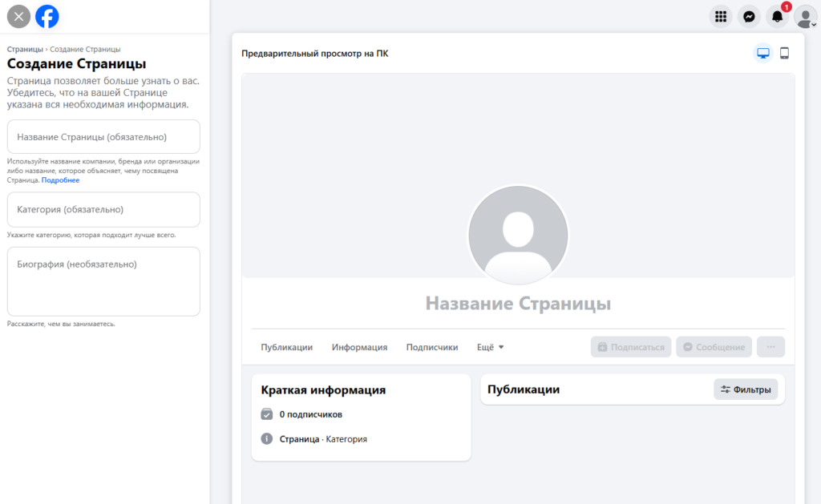Open the apps menu grid icon
This screenshot has height=504, width=821.
click(720, 15)
